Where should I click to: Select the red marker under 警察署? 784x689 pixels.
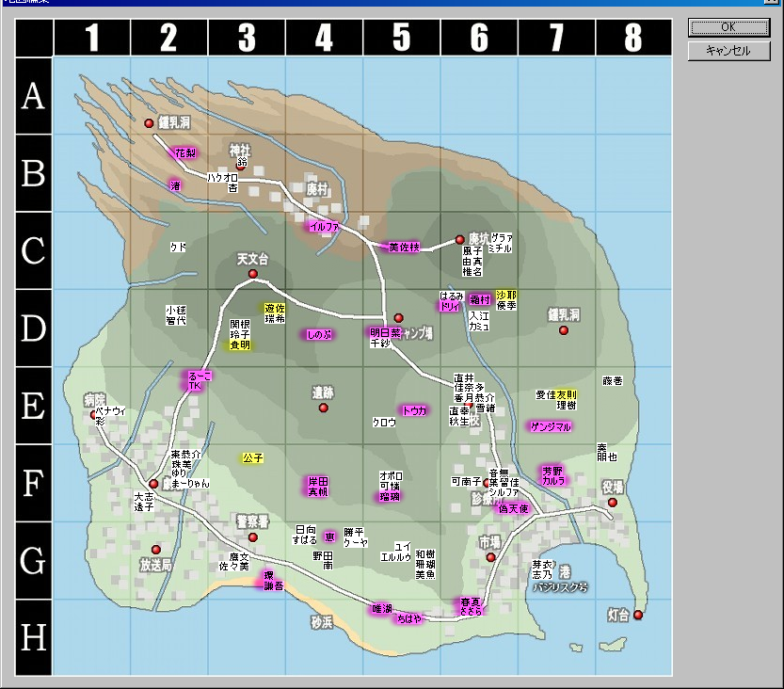(253, 537)
